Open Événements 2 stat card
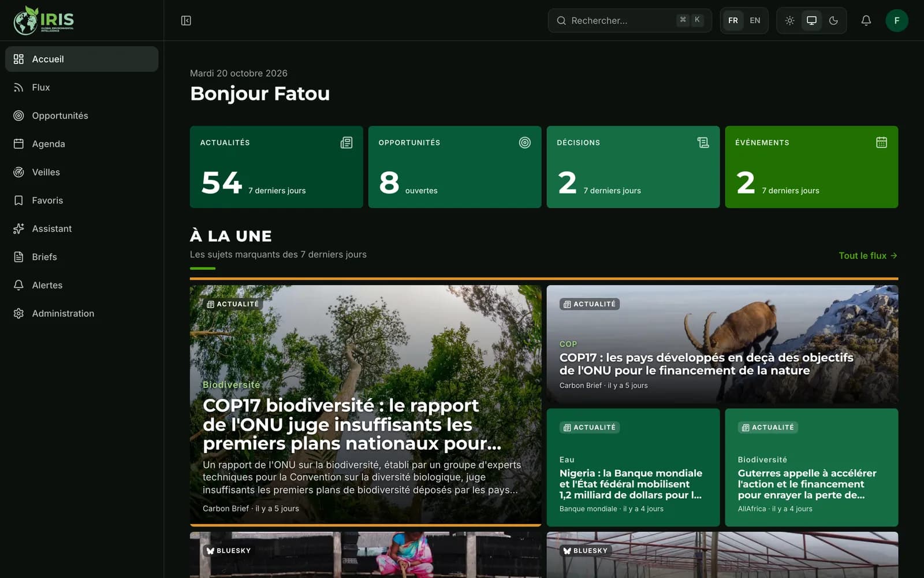The height and width of the screenshot is (578, 924). [x=811, y=167]
